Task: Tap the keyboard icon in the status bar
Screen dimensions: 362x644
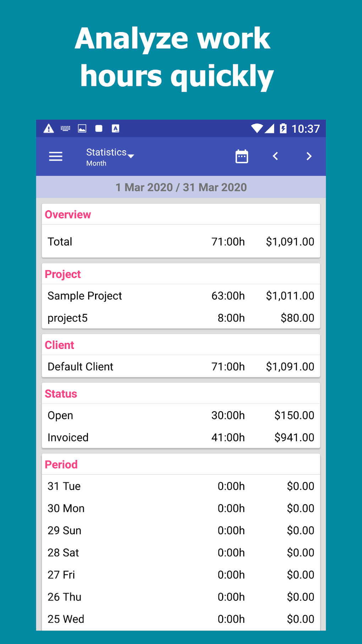Action: click(x=65, y=129)
